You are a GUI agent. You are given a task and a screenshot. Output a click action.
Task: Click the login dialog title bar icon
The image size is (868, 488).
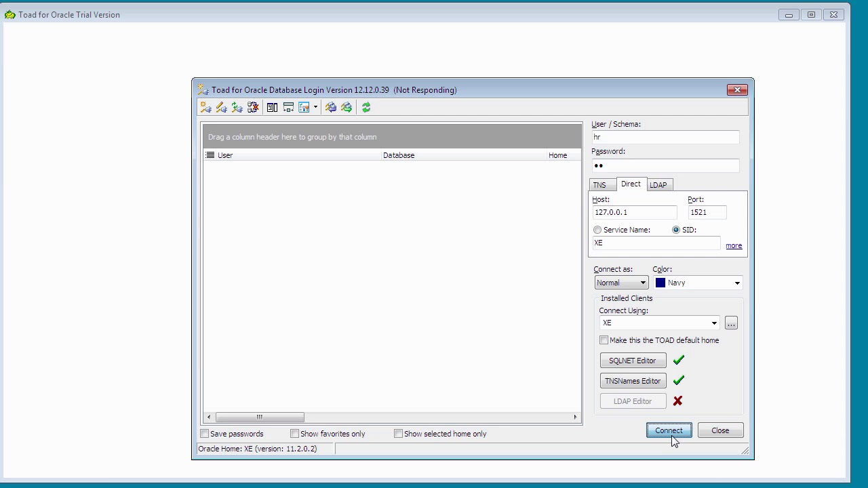(202, 89)
